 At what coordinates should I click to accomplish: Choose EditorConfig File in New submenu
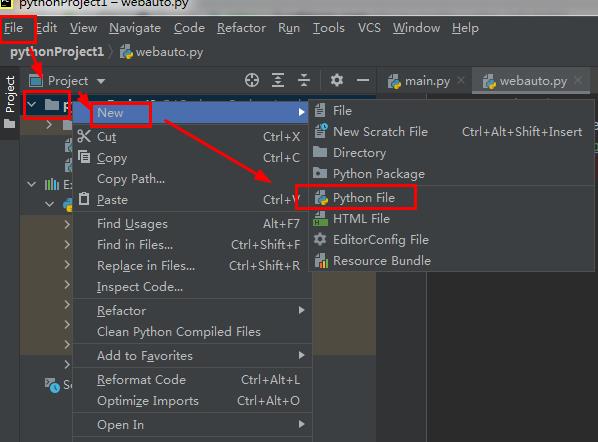tap(451, 240)
